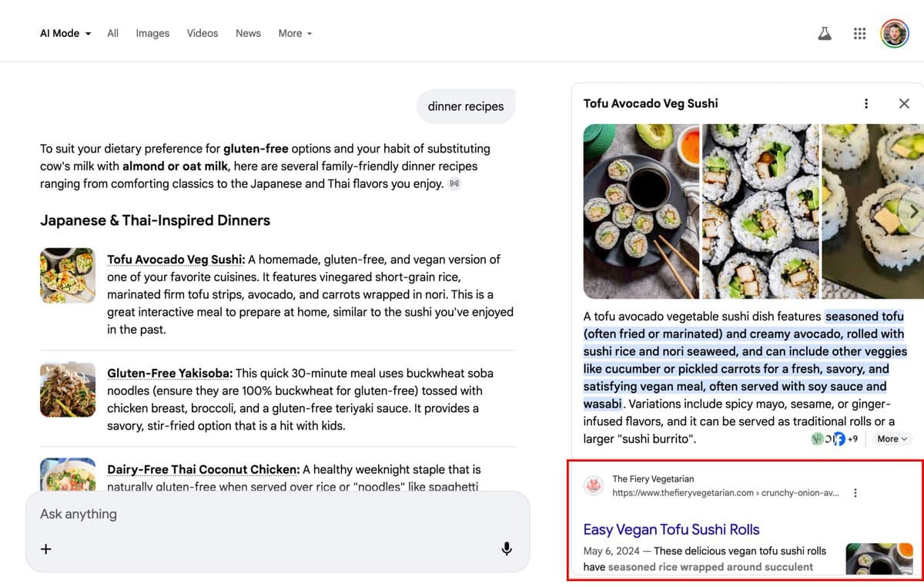Image resolution: width=924 pixels, height=587 pixels.
Task: Click The Fiery Vegetarian site favicon
Action: click(594, 486)
